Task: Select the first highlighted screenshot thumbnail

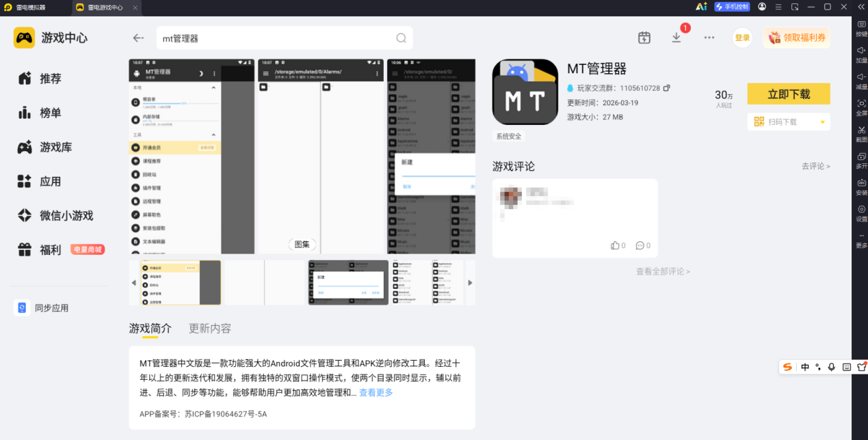Action: click(x=181, y=282)
